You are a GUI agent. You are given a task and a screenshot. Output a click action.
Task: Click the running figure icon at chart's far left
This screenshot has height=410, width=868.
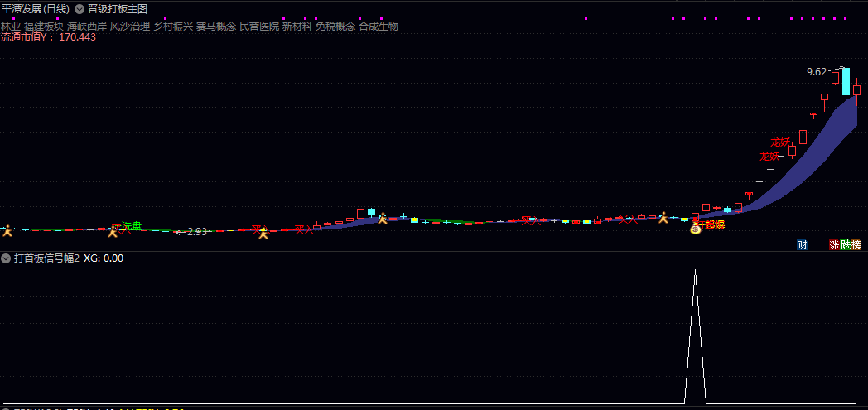tap(7, 231)
